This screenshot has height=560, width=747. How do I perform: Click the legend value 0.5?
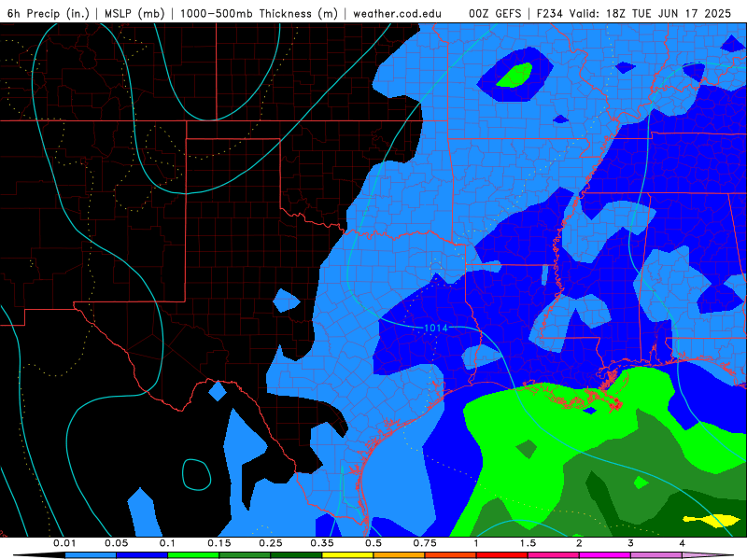[373, 543]
